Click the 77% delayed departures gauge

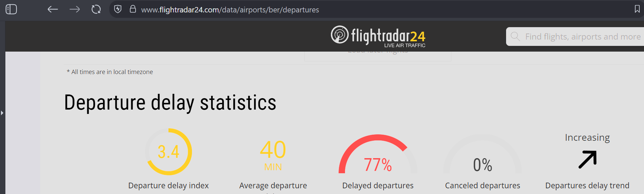click(x=378, y=154)
